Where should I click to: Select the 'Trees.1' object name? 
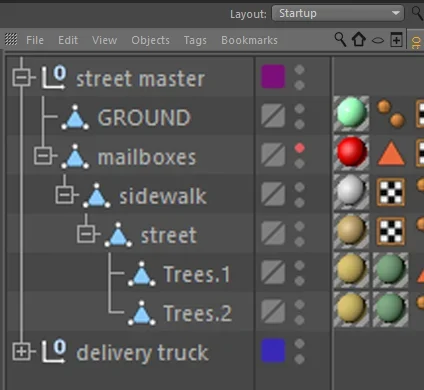click(x=197, y=274)
